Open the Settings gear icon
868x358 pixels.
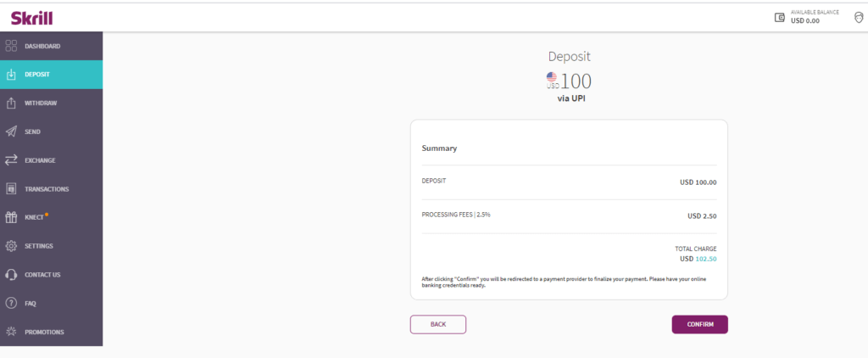[x=11, y=246]
